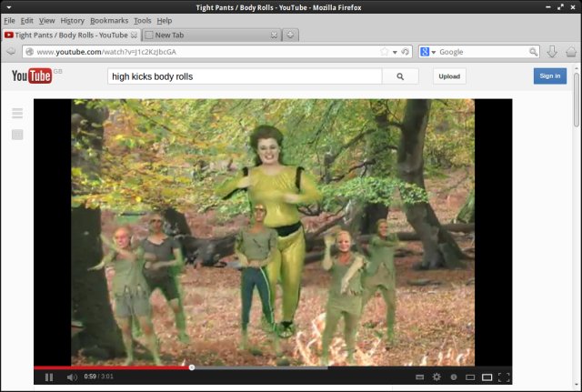The height and width of the screenshot is (392, 582).
Task: Open the Bookmarks menu
Action: (x=109, y=21)
